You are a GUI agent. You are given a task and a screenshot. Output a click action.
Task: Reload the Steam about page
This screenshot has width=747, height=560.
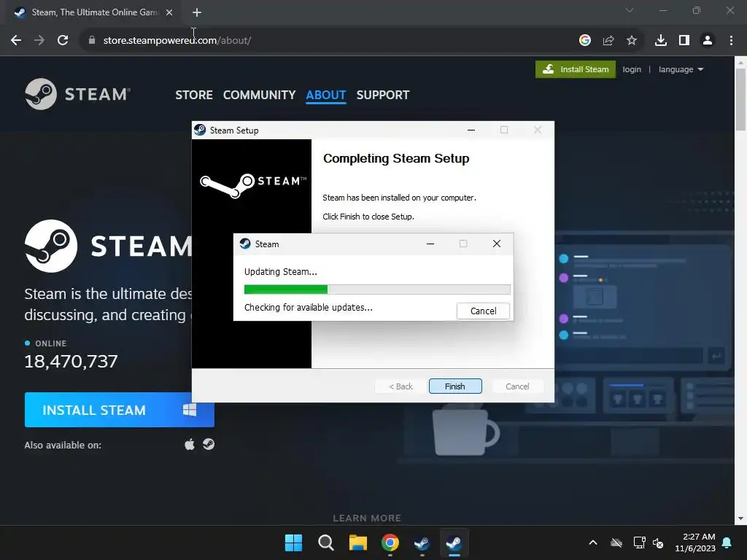63,41
